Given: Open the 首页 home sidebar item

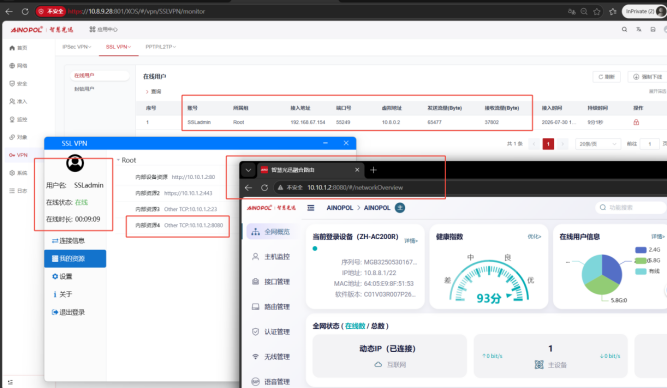Looking at the screenshot, I should pyautogui.click(x=18, y=48).
